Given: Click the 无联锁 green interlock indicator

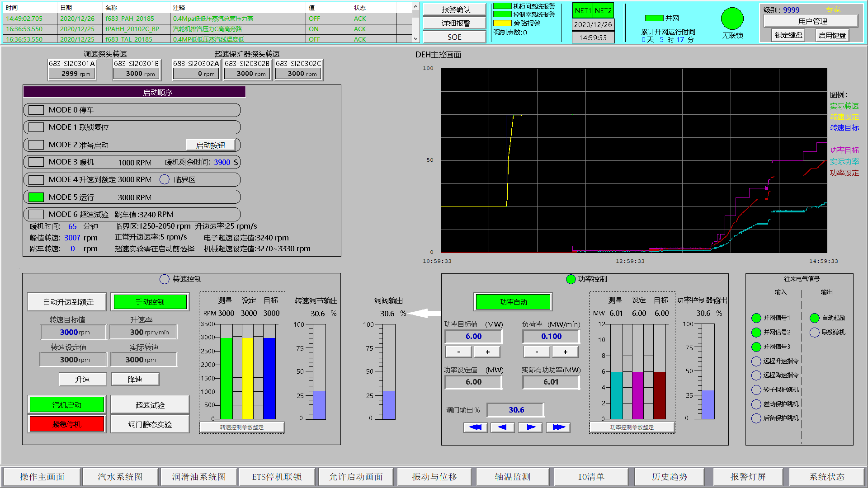Looking at the screenshot, I should pos(732,19).
